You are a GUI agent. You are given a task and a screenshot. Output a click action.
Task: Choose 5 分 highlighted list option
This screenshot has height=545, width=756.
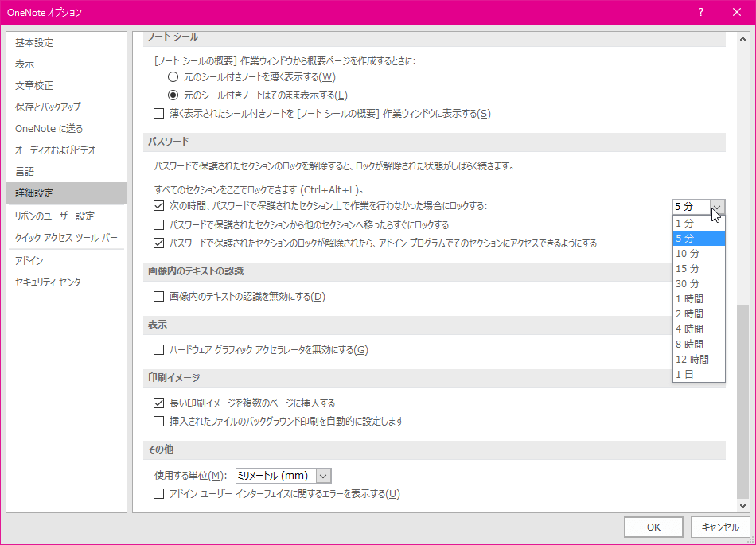click(699, 238)
